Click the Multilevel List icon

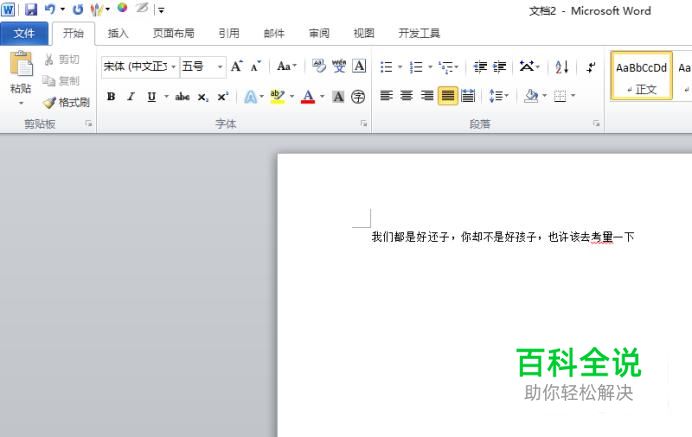pos(446,67)
